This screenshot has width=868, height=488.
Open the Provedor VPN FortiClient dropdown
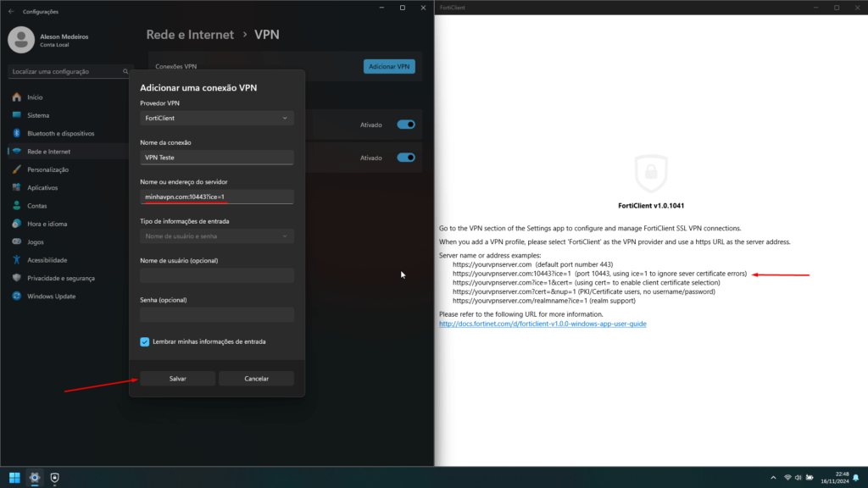click(x=217, y=118)
